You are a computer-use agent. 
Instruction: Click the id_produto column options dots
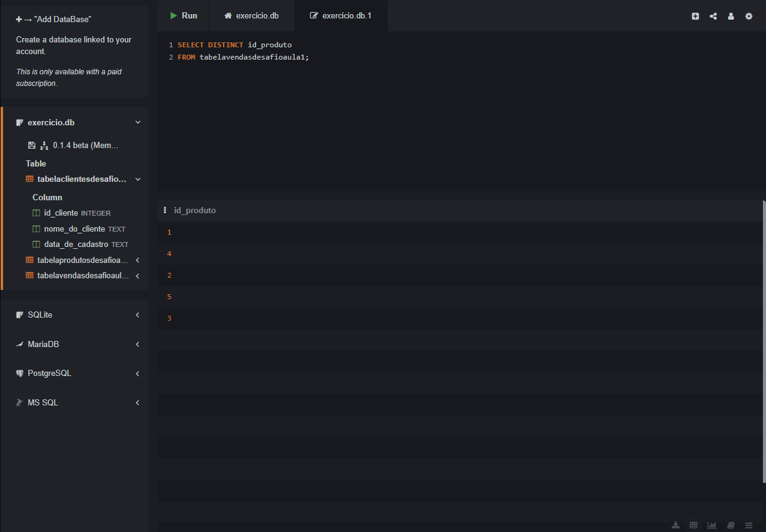pyautogui.click(x=165, y=210)
